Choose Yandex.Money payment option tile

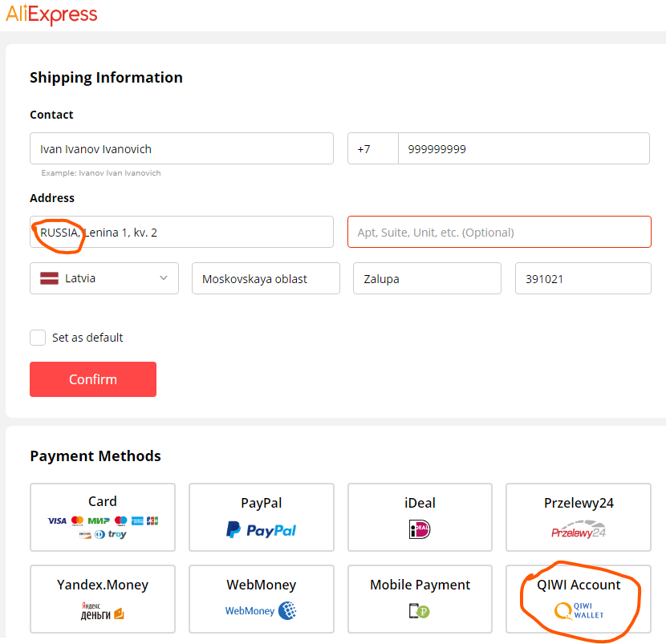click(103, 599)
